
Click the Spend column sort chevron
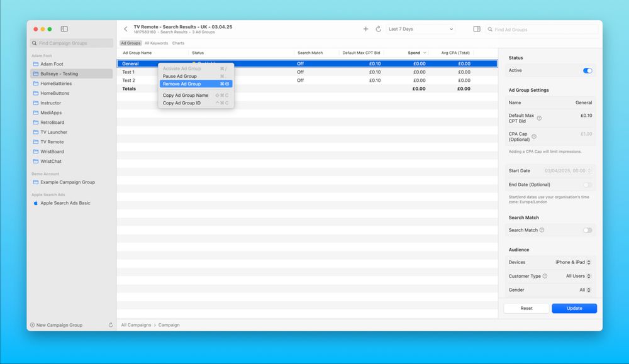pos(425,53)
